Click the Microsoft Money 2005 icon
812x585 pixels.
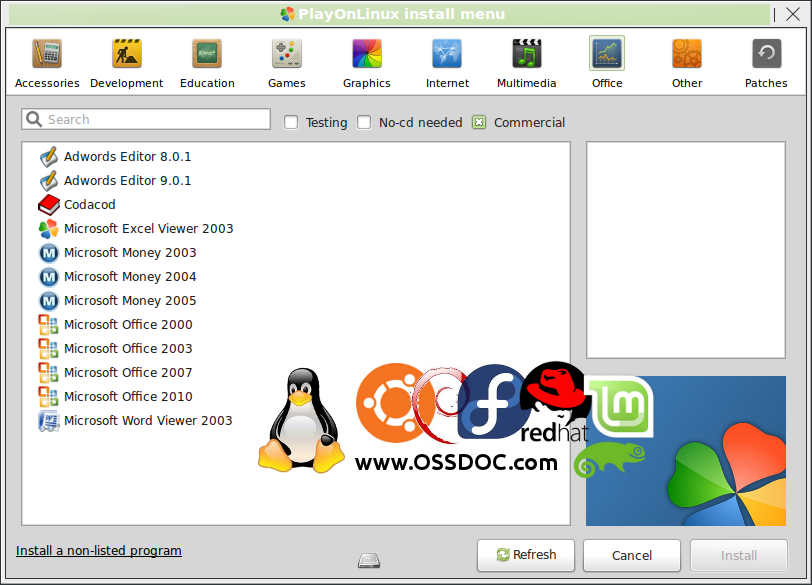[x=49, y=300]
